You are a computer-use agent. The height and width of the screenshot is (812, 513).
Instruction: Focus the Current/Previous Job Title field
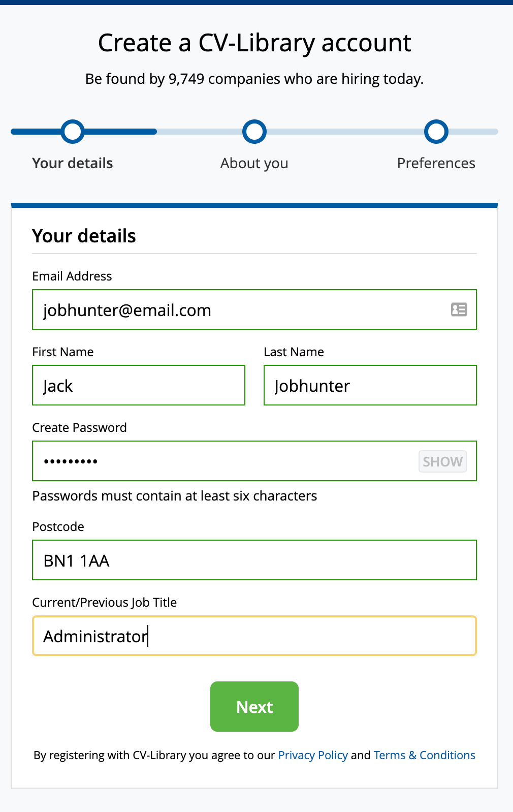click(254, 636)
